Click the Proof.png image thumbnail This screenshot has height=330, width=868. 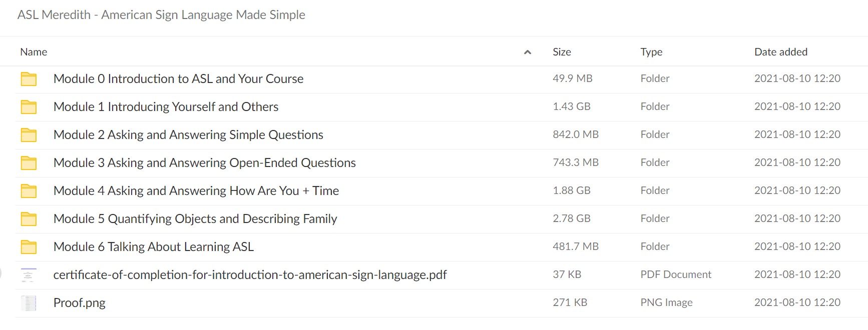pos(29,303)
